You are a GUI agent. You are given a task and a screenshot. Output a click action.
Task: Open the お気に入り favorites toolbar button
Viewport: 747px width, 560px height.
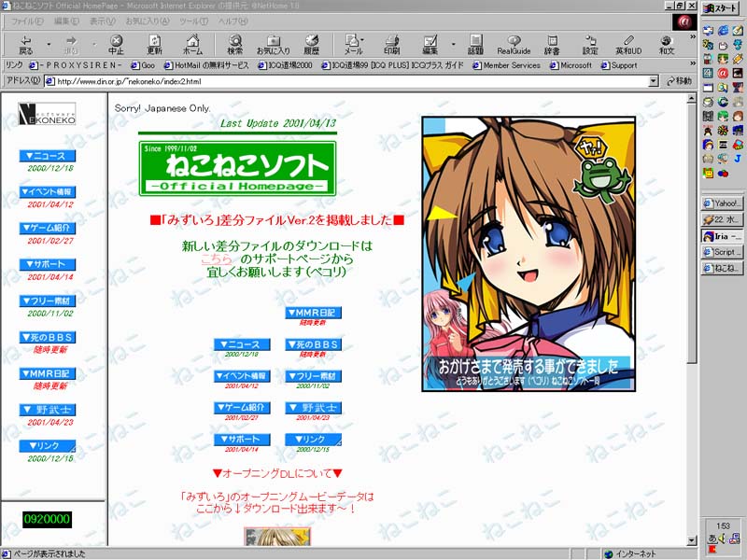coord(273,45)
